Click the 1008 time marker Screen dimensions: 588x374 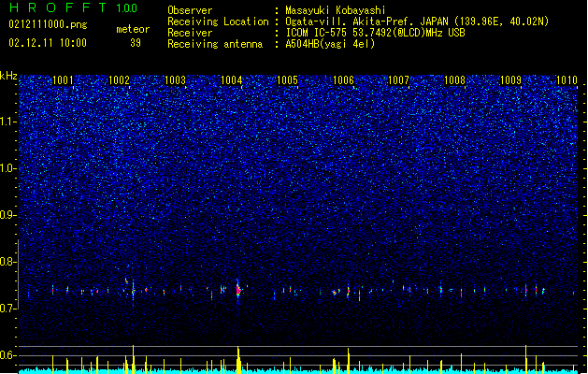click(x=454, y=80)
